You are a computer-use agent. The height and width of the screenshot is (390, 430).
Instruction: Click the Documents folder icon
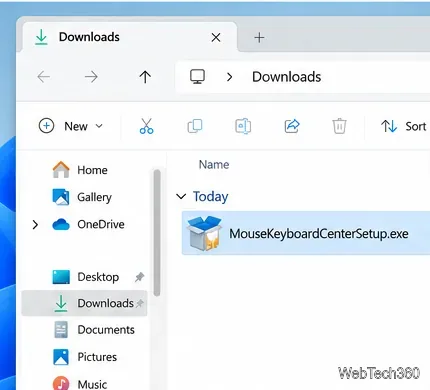(61, 330)
